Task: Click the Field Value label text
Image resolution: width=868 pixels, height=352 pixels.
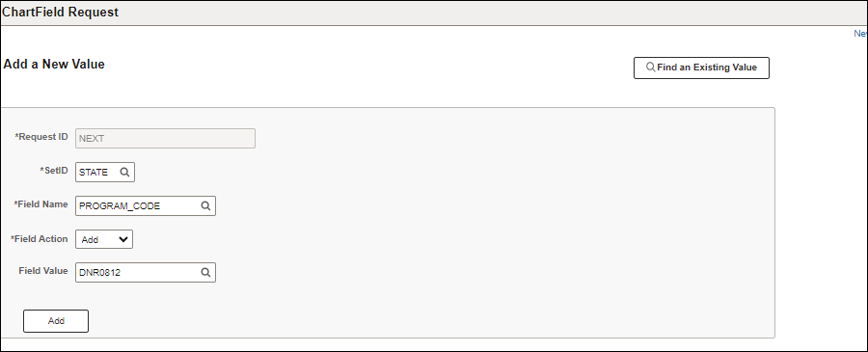Action: coord(43,271)
